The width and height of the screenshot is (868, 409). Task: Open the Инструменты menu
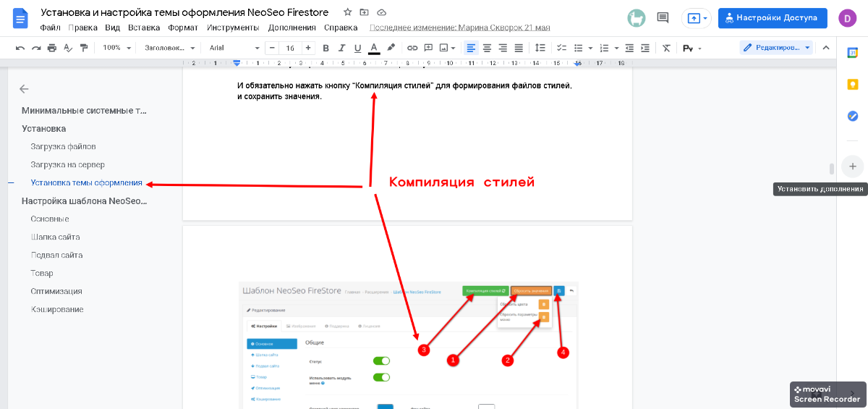233,28
